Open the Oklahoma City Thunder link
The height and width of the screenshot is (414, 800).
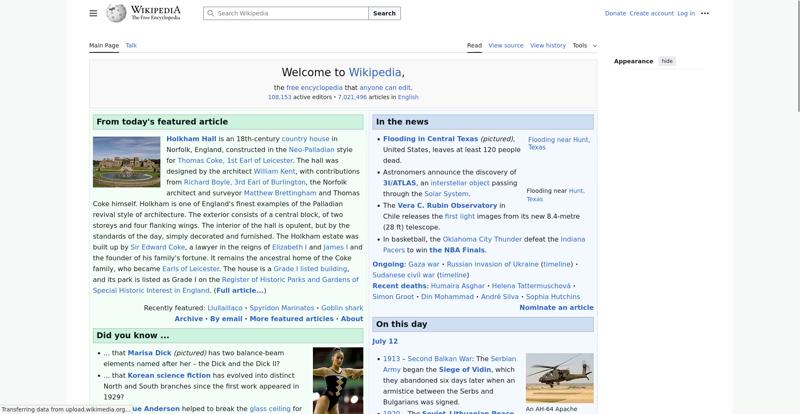pyautogui.click(x=482, y=239)
